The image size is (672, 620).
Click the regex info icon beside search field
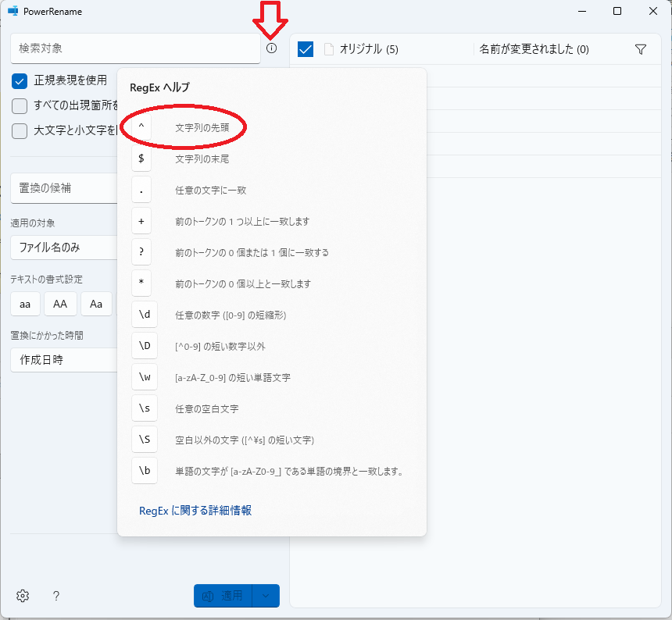point(271,48)
